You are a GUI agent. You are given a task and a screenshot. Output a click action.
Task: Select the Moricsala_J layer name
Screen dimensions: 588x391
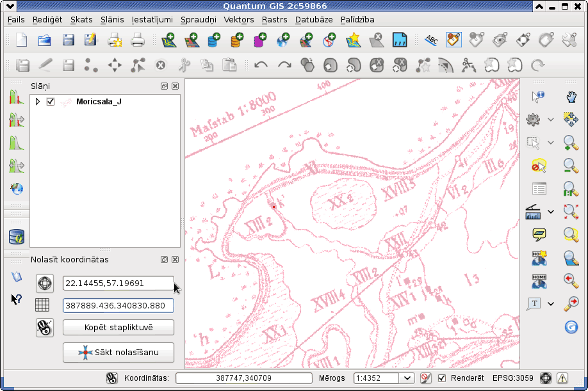point(99,102)
